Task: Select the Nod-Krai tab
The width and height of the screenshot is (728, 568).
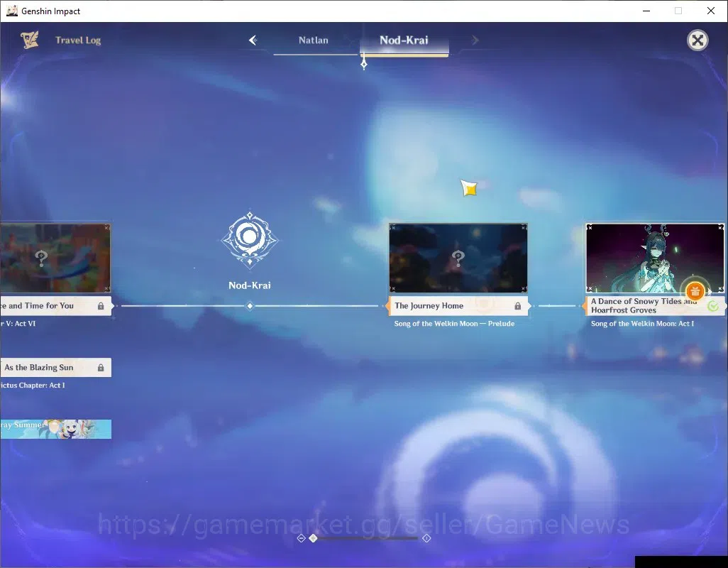Action: (x=404, y=40)
